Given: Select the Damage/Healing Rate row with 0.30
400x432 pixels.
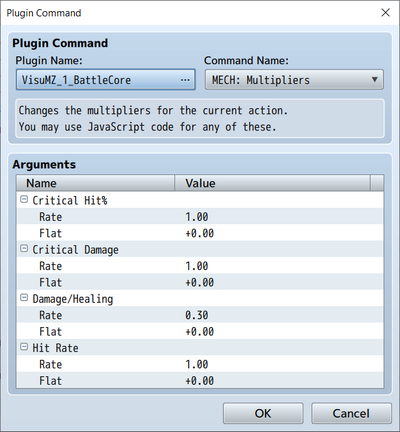Looking at the screenshot, I should [200, 315].
